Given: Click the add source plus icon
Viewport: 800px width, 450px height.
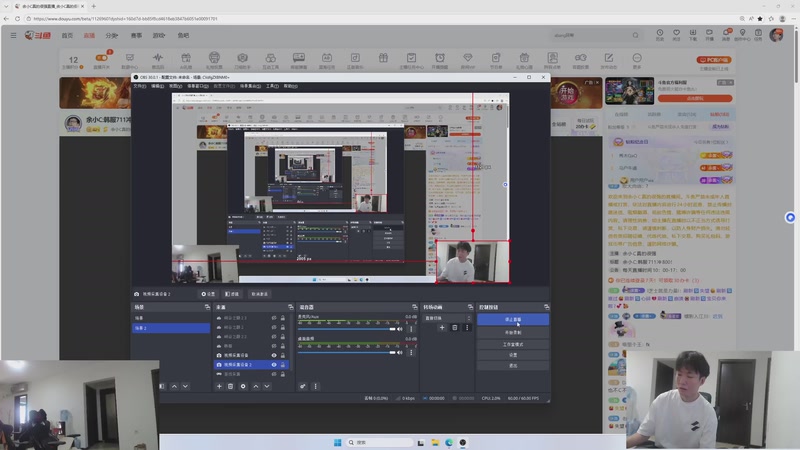Looking at the screenshot, I should point(219,386).
